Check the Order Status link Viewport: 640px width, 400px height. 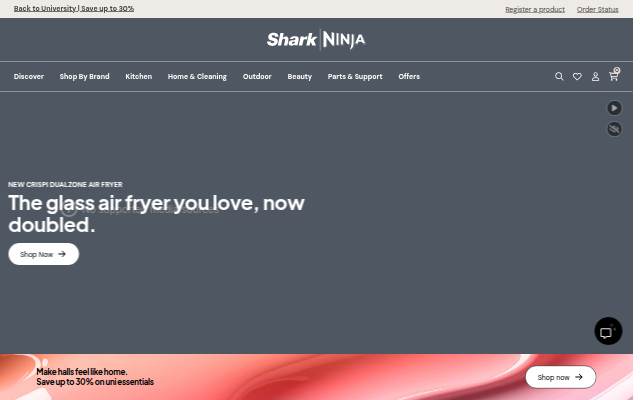coord(597,9)
